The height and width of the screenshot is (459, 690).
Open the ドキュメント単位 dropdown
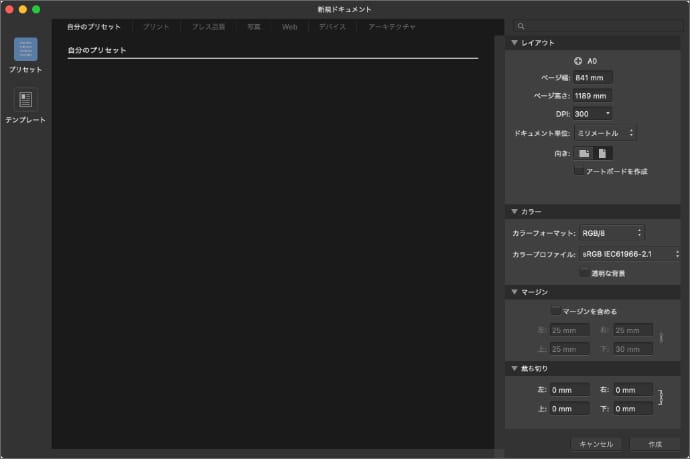(606, 133)
